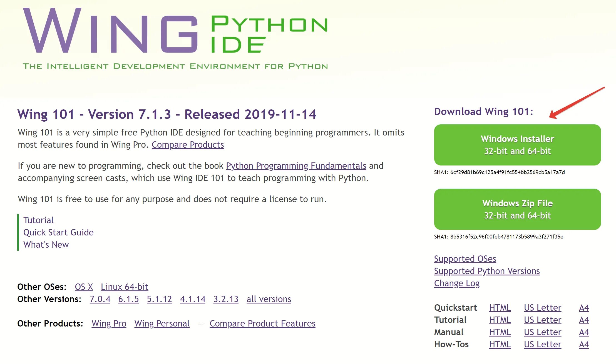Open Quickstart US Letter PDF
Viewport: 616px width, 364px height.
coord(543,308)
